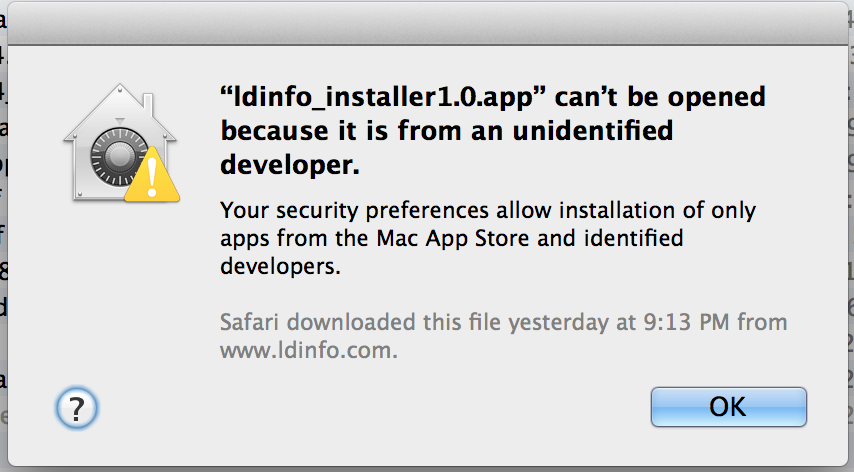
Task: Click the word "developers." in the body text
Action: 280,266
